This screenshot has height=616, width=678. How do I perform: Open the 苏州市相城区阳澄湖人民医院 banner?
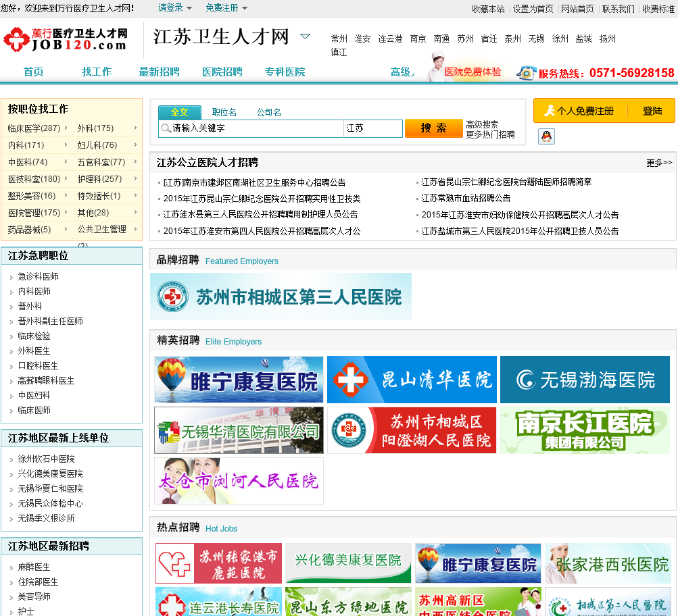tap(412, 430)
